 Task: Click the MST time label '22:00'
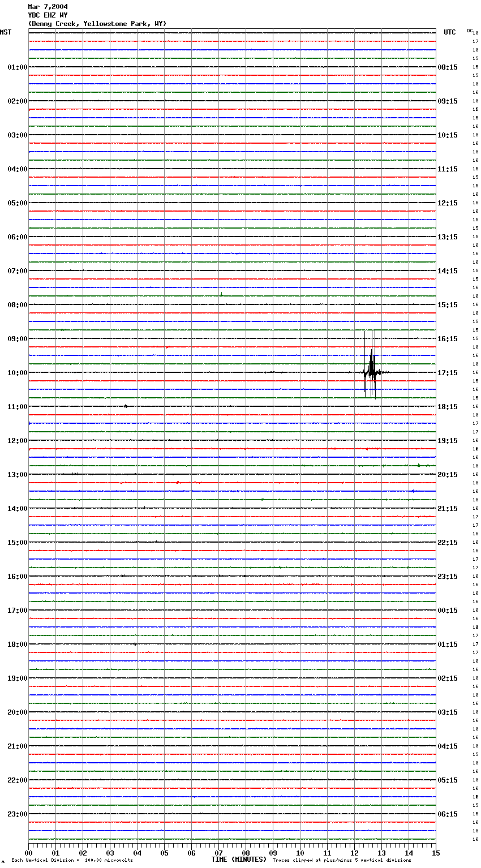(x=17, y=780)
